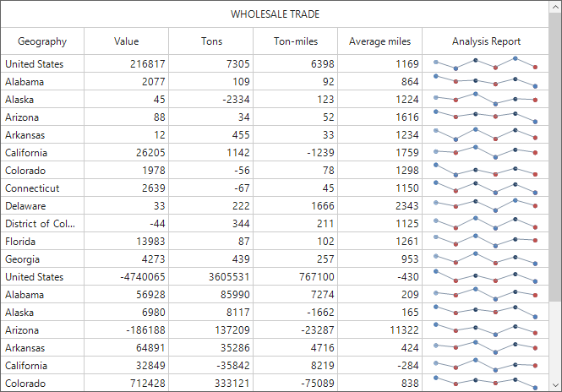Select the Ton-miles cell 767100
Viewport: 562px width, 392px height.
click(x=295, y=276)
